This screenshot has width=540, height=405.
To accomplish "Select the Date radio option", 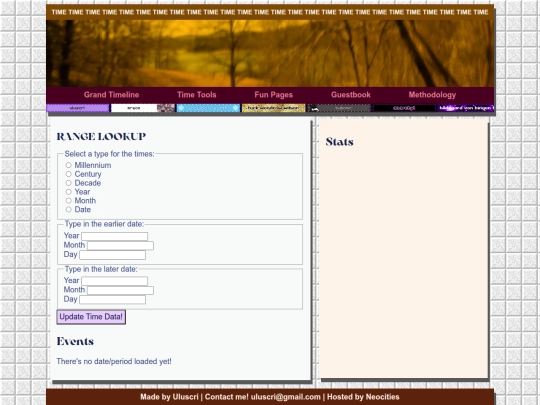I will [69, 209].
